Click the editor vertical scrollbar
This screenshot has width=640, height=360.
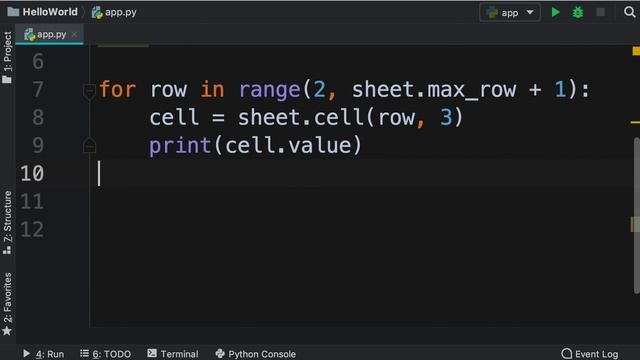[636, 216]
